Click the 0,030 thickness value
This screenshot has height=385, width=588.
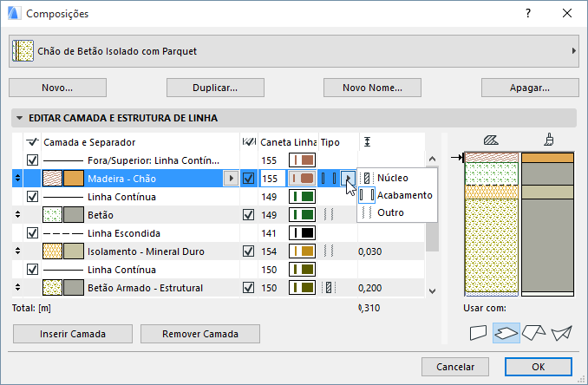pyautogui.click(x=369, y=251)
